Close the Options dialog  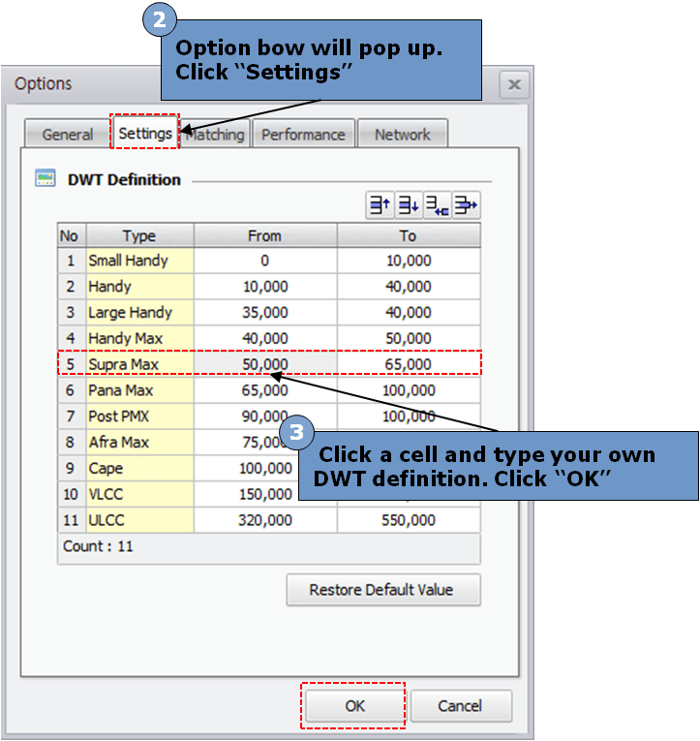(514, 85)
